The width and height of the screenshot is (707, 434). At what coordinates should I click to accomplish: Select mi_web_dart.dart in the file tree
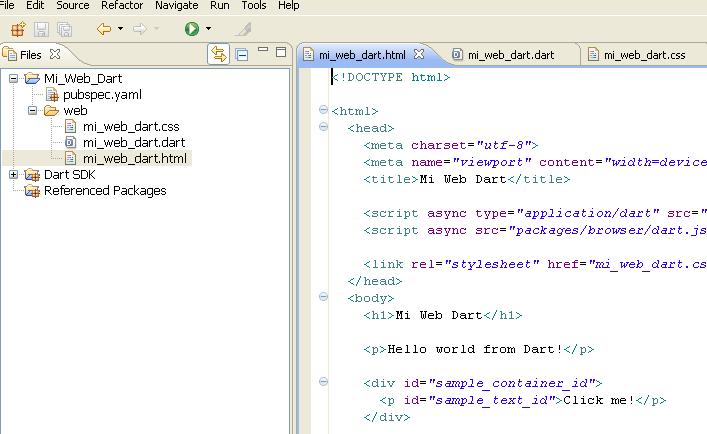pyautogui.click(x=134, y=142)
